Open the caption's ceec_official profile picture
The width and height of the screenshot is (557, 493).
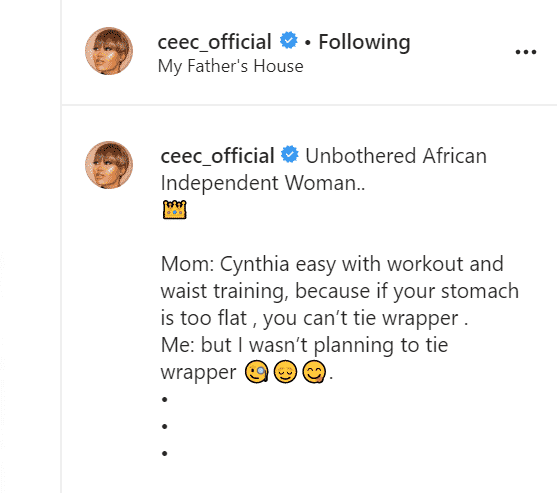pos(109,165)
